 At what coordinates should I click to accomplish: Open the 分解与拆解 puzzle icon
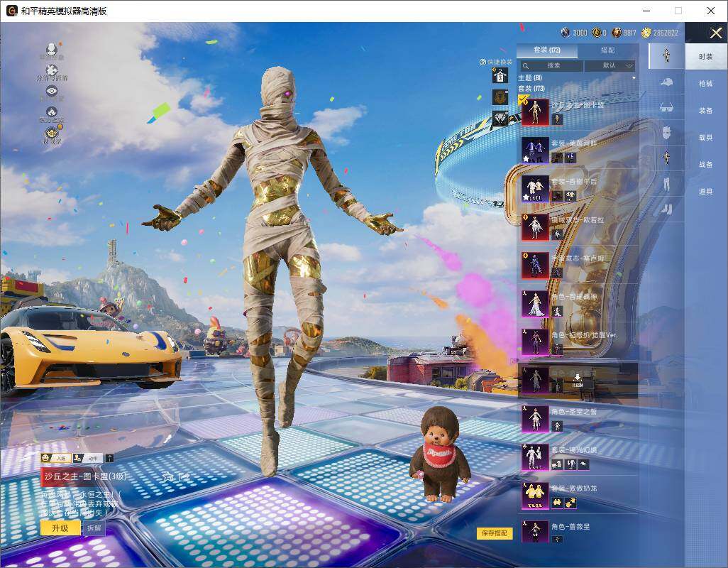[x=52, y=70]
